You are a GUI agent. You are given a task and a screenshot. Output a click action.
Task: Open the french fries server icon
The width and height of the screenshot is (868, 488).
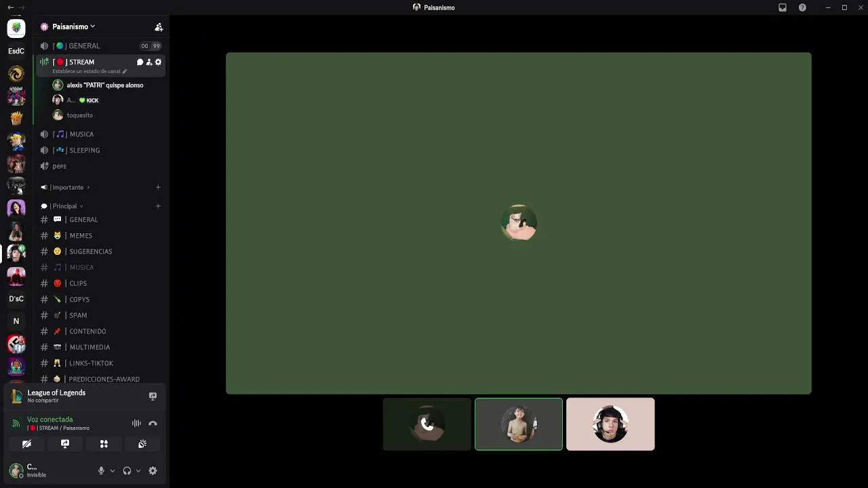16,119
